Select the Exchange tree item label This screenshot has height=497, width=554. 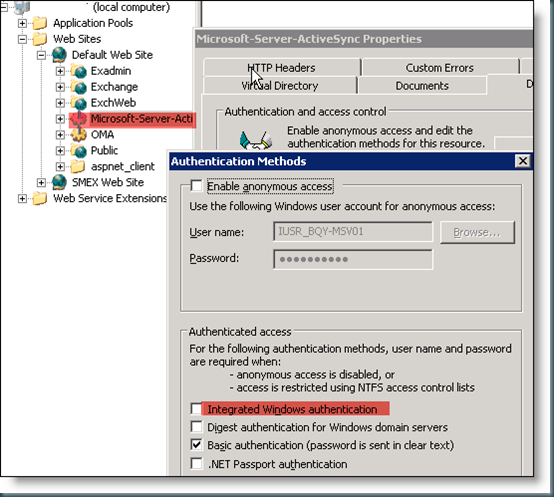114,87
